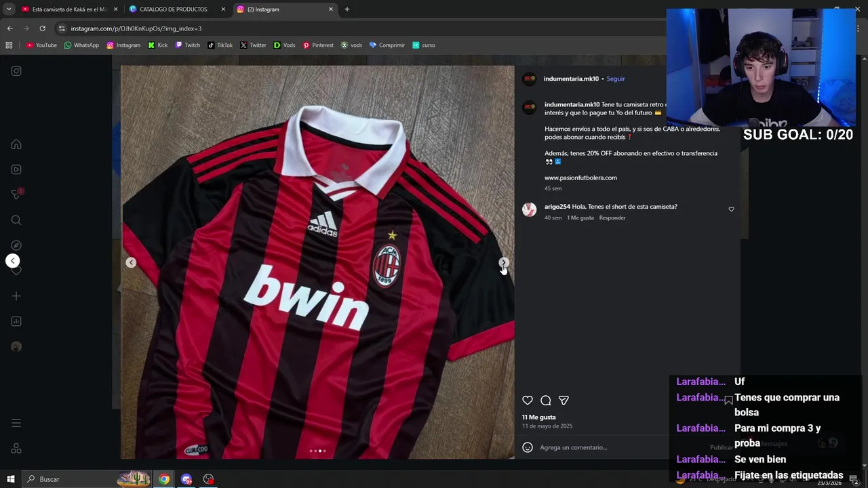
Task: Open Reels from the sidebar
Action: [x=16, y=169]
